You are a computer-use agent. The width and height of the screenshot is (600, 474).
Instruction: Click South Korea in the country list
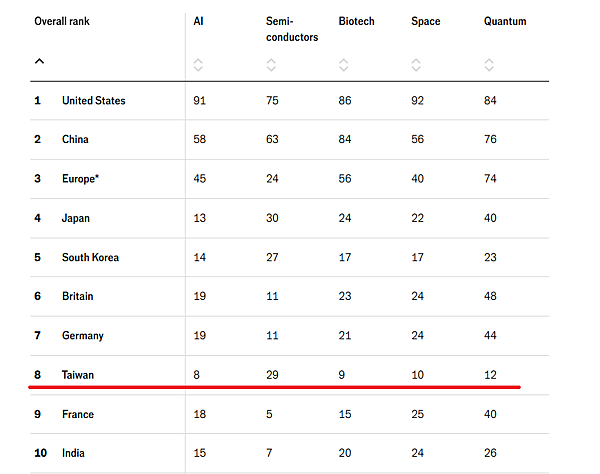[90, 258]
